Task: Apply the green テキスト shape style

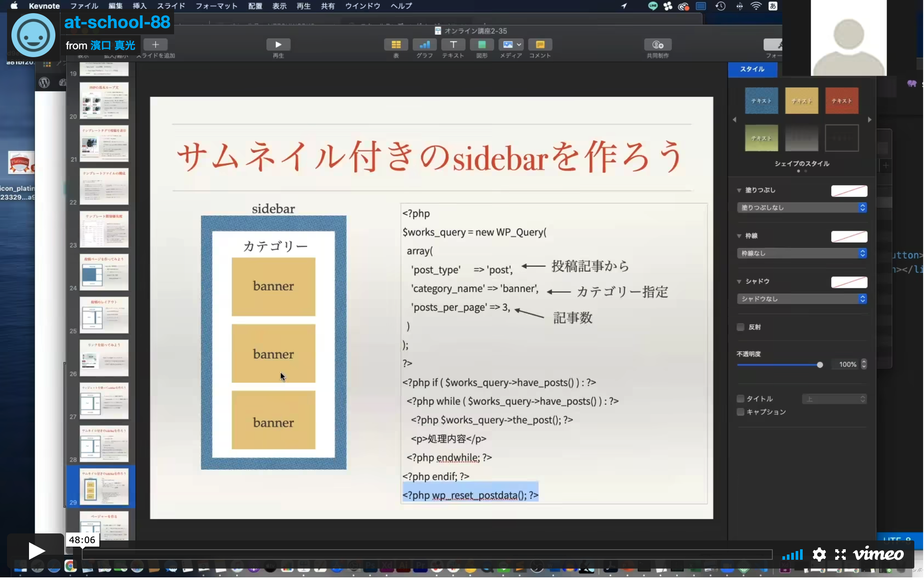Action: 761,138
